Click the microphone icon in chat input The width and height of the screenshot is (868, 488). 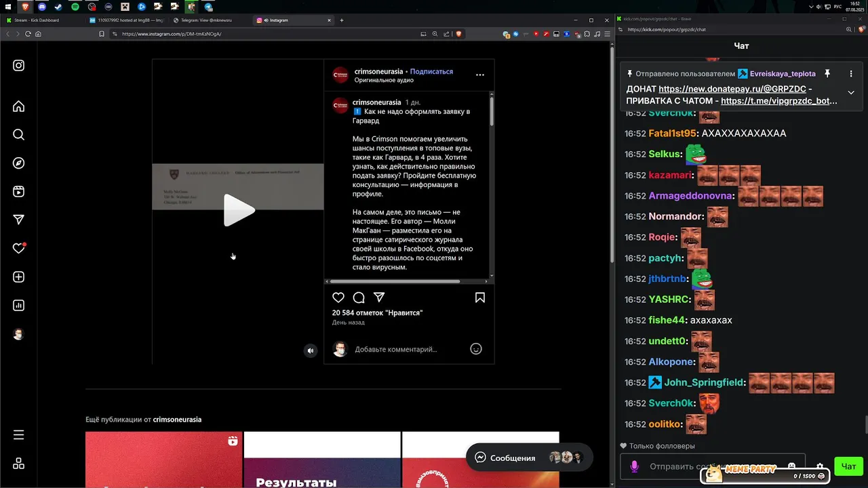[635, 466]
